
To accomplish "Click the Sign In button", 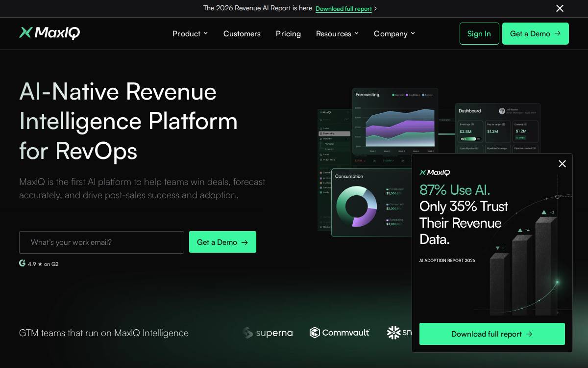I will coord(479,33).
